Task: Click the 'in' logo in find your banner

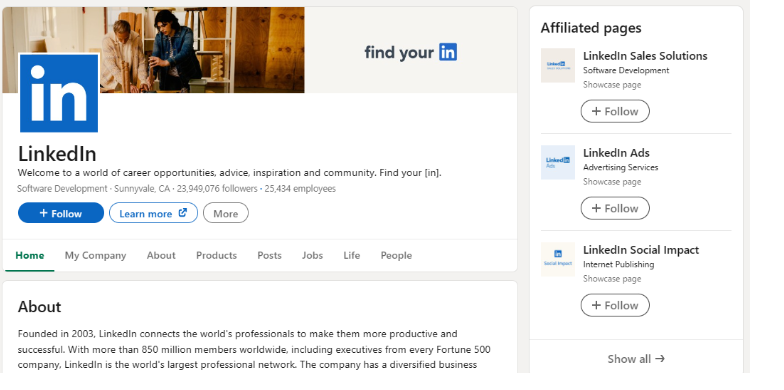Action: (448, 52)
